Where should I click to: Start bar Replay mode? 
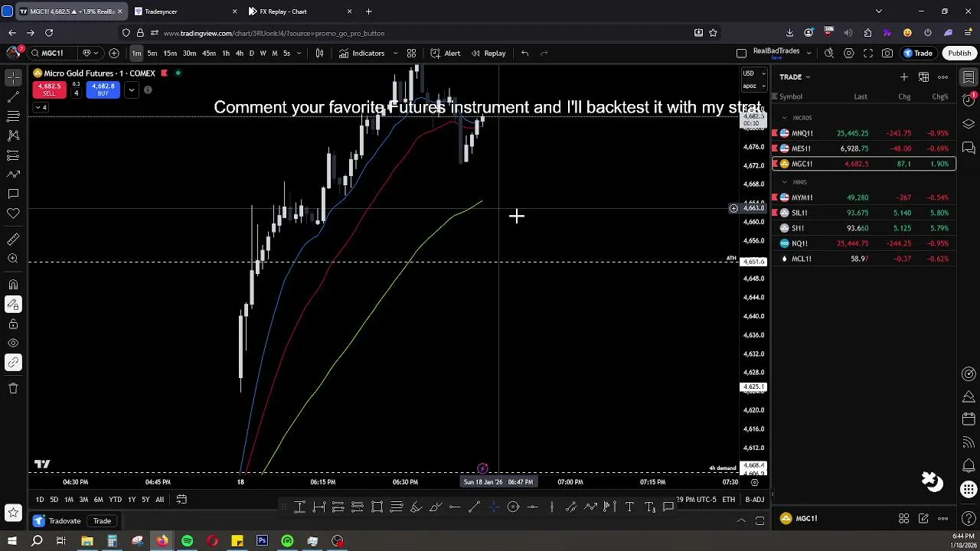488,54
